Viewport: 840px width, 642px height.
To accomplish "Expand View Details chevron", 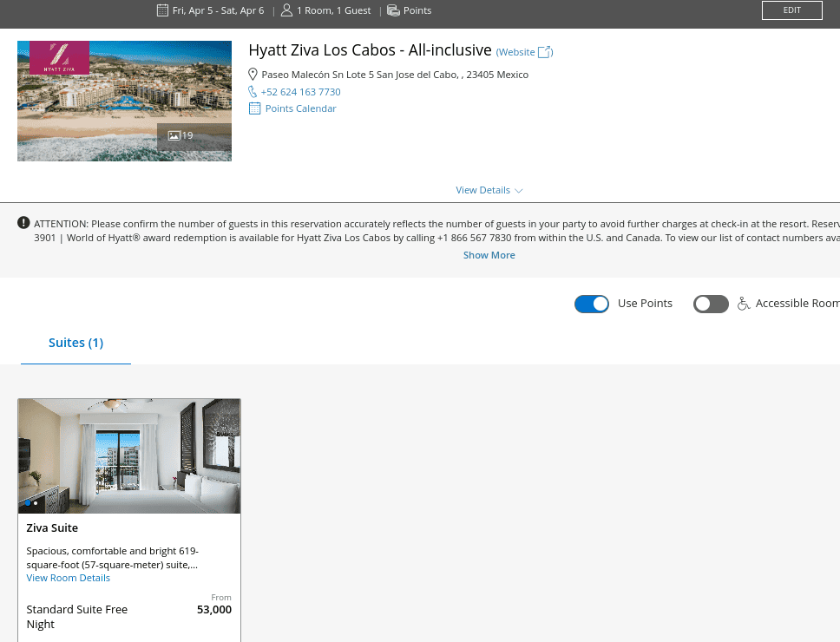I will [x=519, y=191].
